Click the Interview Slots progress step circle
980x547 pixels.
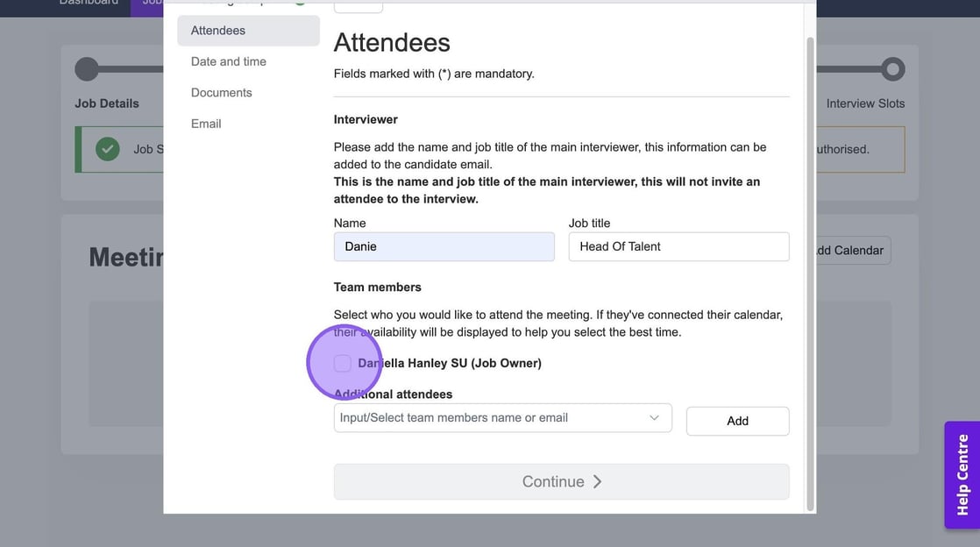point(892,69)
